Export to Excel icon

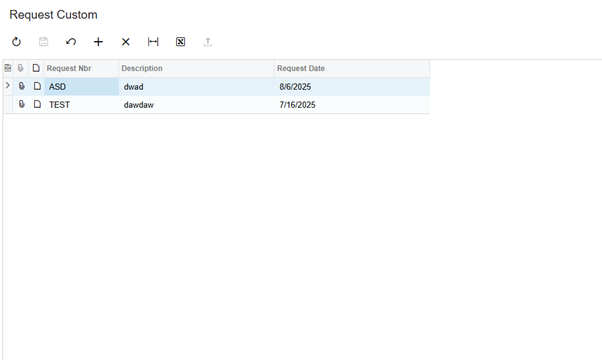tap(180, 41)
